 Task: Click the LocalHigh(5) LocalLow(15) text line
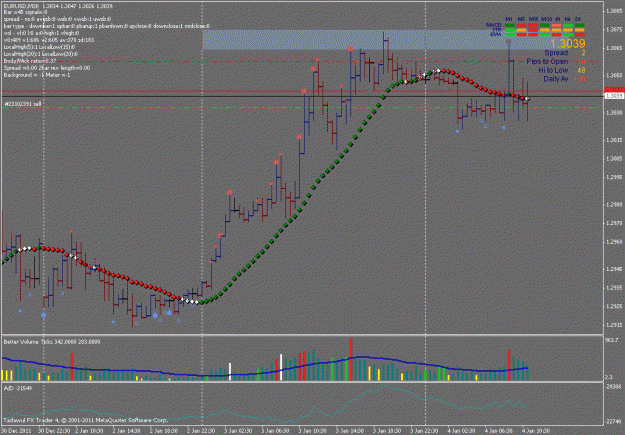click(x=39, y=47)
